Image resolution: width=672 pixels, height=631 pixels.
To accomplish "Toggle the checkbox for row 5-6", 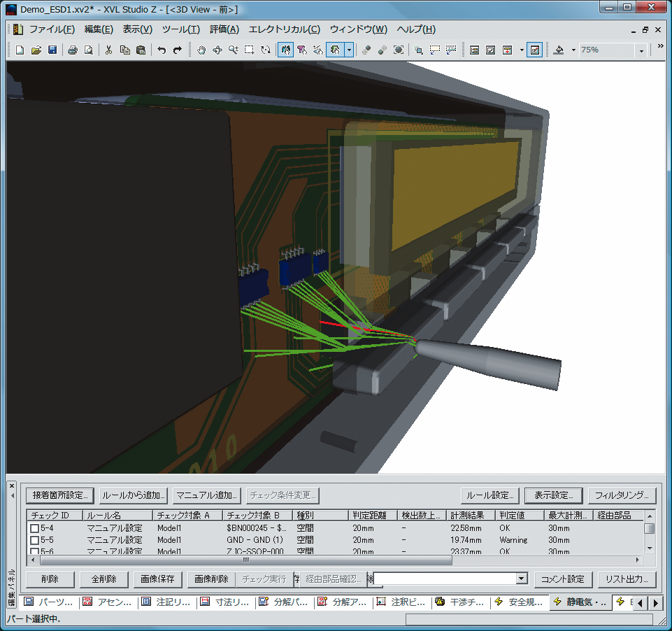I will point(34,551).
